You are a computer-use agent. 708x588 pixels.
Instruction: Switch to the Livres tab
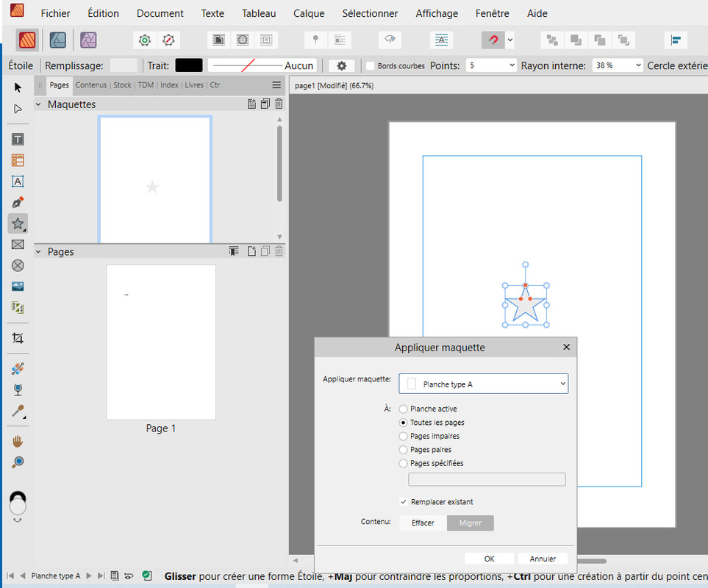point(194,85)
